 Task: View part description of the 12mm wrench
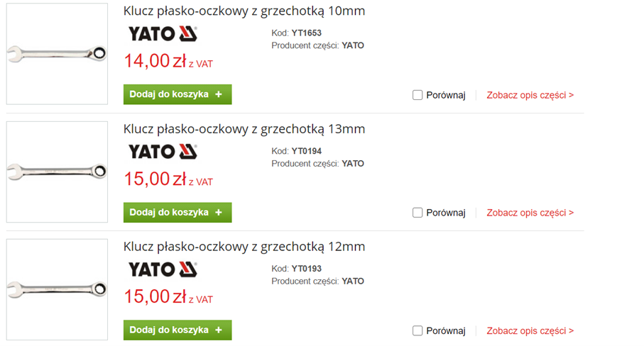pyautogui.click(x=530, y=330)
